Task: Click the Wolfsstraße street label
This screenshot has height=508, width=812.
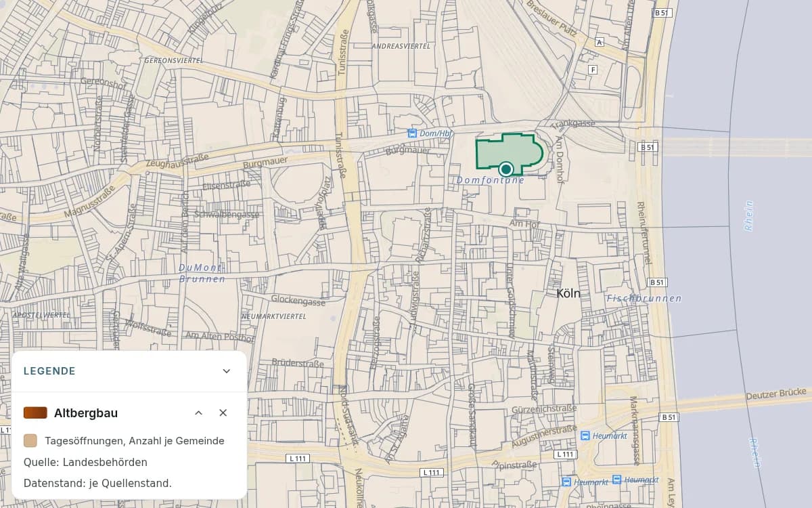Action: (148, 329)
